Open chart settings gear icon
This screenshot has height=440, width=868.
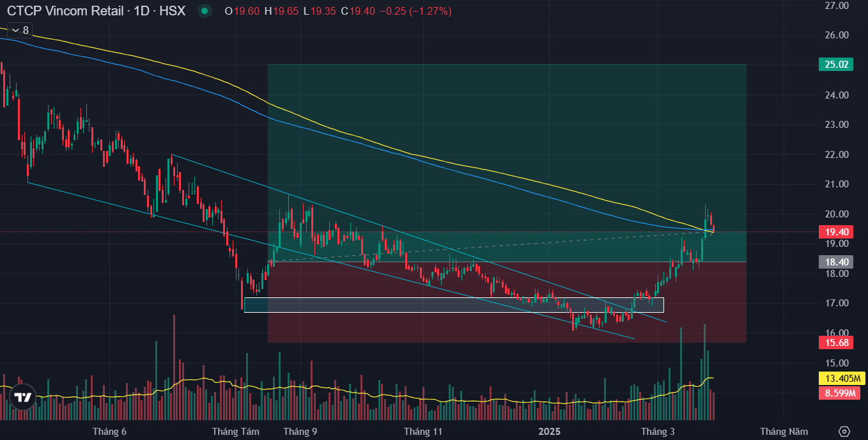(844, 432)
